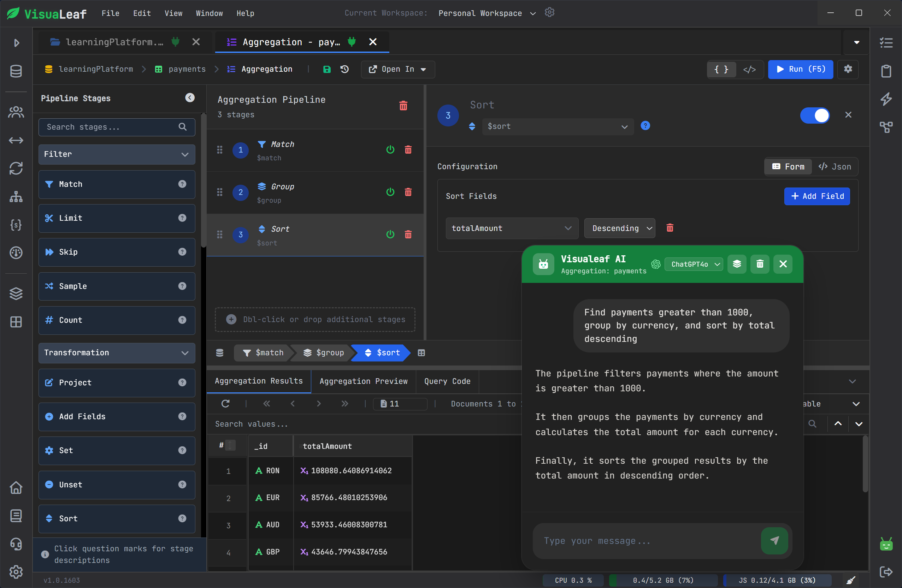Click the save icon in breadcrumb toolbar

327,69
